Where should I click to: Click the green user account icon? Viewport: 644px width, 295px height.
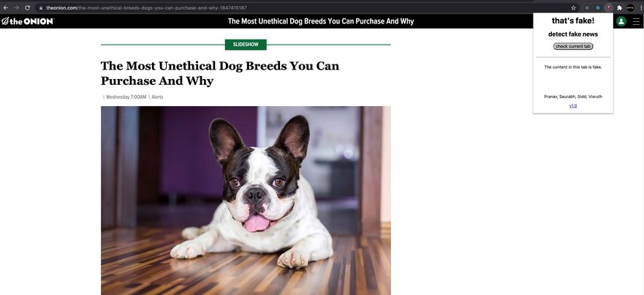pos(621,21)
